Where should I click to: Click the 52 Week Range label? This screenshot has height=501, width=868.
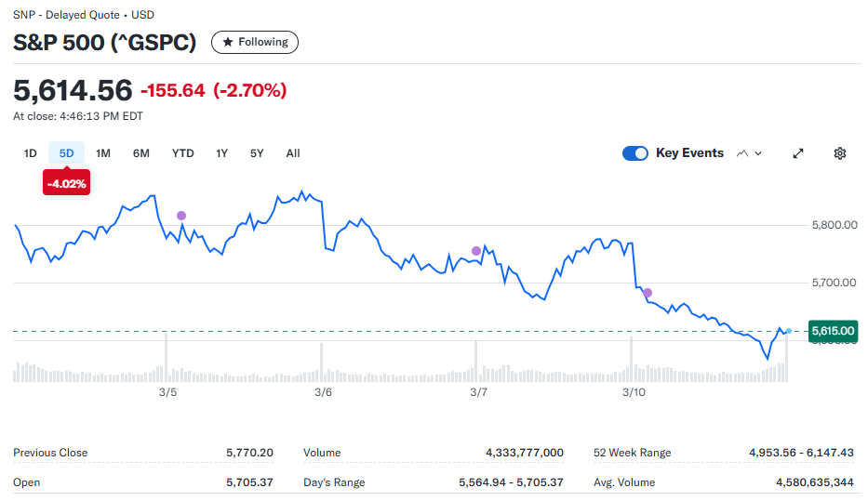(x=633, y=453)
